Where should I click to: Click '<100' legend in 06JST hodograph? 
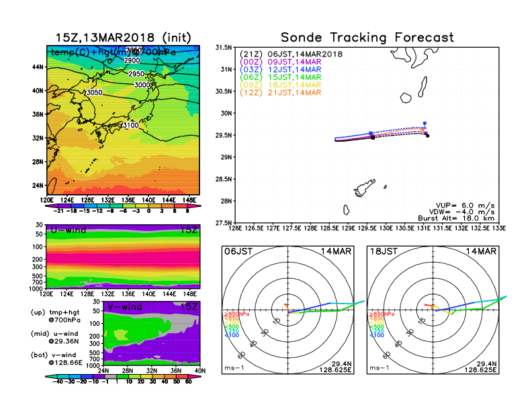coord(232,335)
